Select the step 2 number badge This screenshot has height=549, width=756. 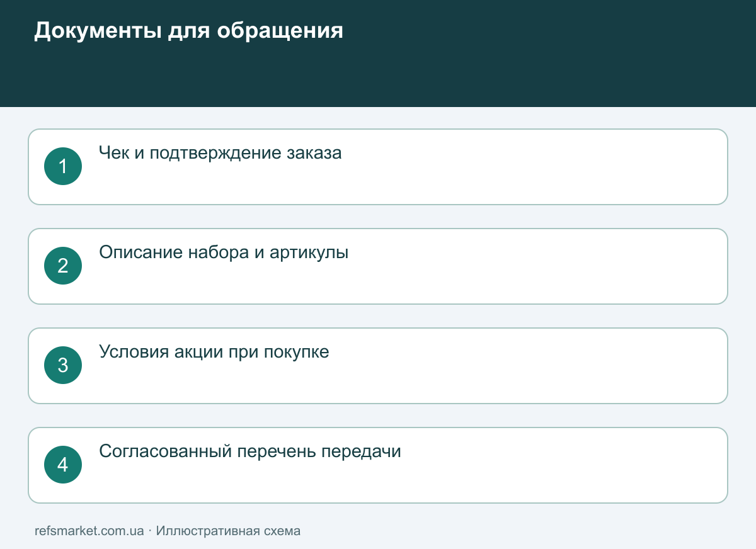63,266
